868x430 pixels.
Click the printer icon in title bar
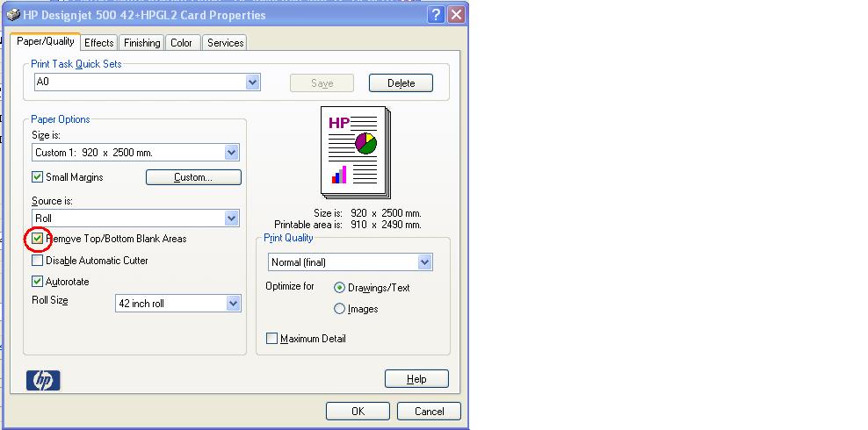(x=12, y=15)
